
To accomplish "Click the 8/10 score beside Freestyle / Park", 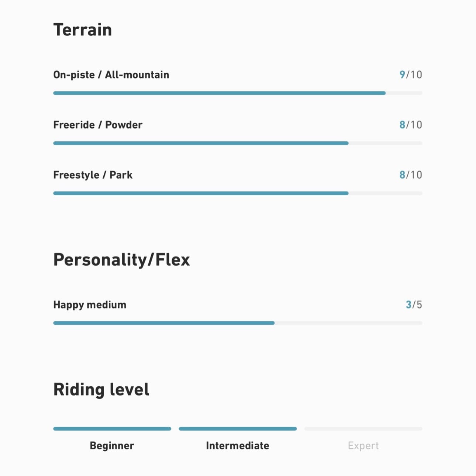I will [410, 175].
